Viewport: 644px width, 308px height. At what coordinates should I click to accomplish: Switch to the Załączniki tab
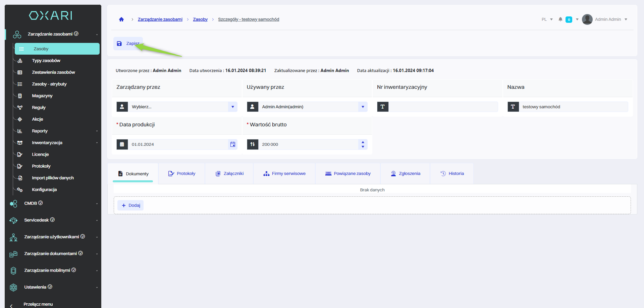pyautogui.click(x=229, y=174)
